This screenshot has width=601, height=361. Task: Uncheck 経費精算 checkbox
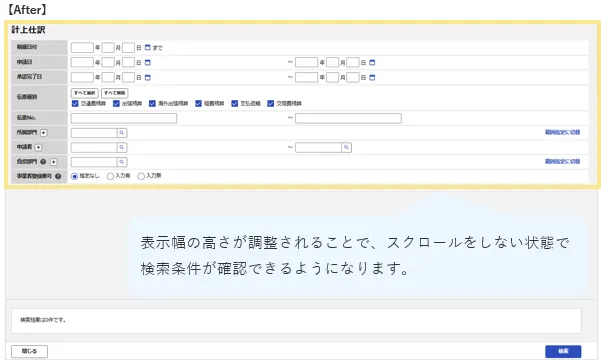[199, 103]
